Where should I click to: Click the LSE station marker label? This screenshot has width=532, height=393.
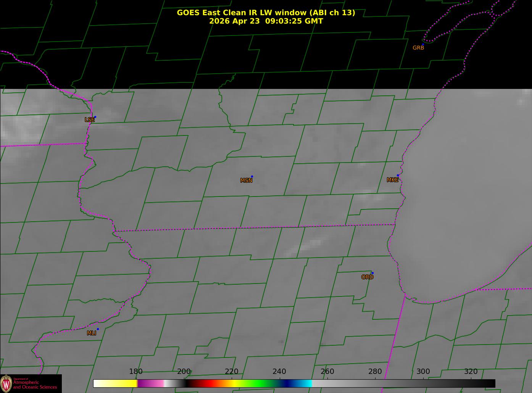click(89, 120)
